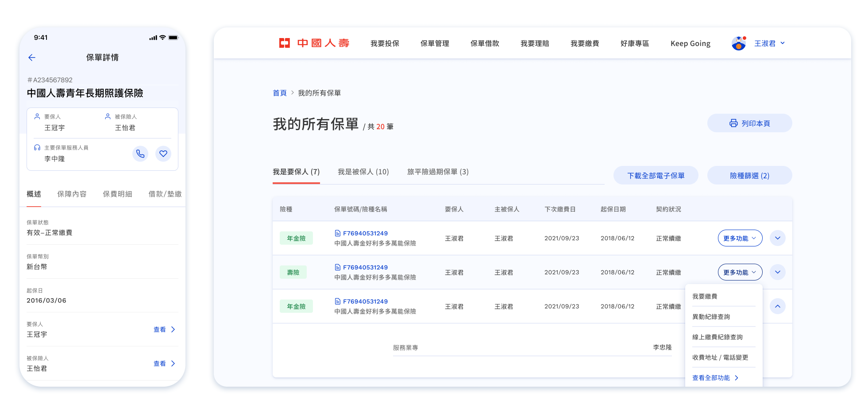Select the 借款/墊繳 tab on phone
868x415 pixels.
pyautogui.click(x=165, y=194)
